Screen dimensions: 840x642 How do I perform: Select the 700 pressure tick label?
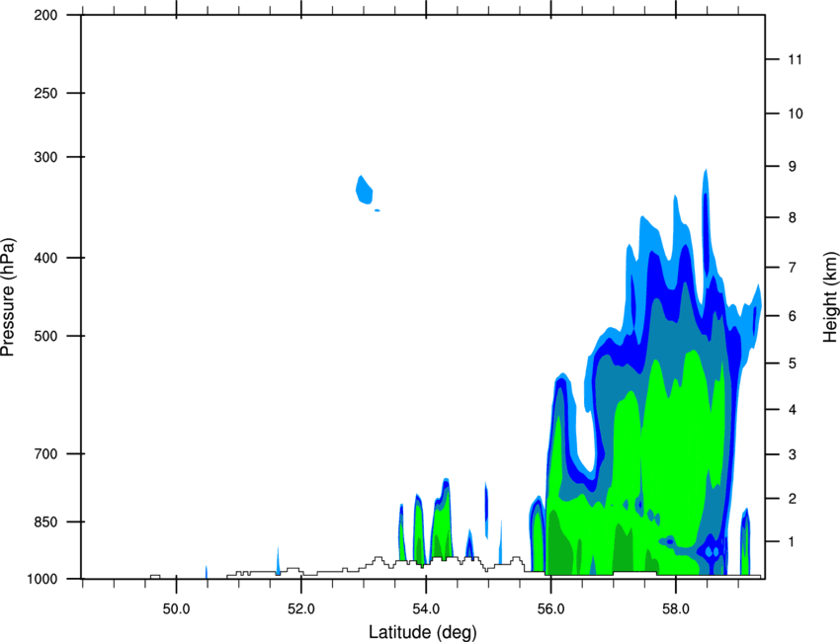(45, 453)
